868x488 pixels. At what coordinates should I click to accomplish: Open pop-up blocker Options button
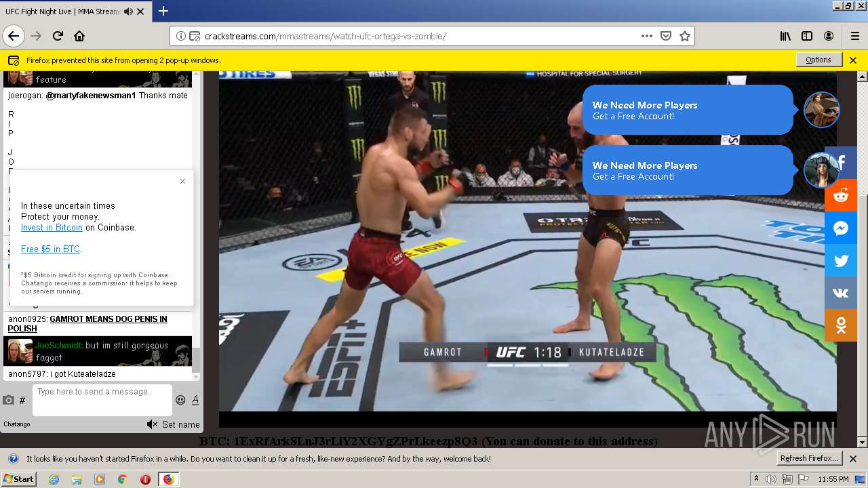tap(818, 60)
